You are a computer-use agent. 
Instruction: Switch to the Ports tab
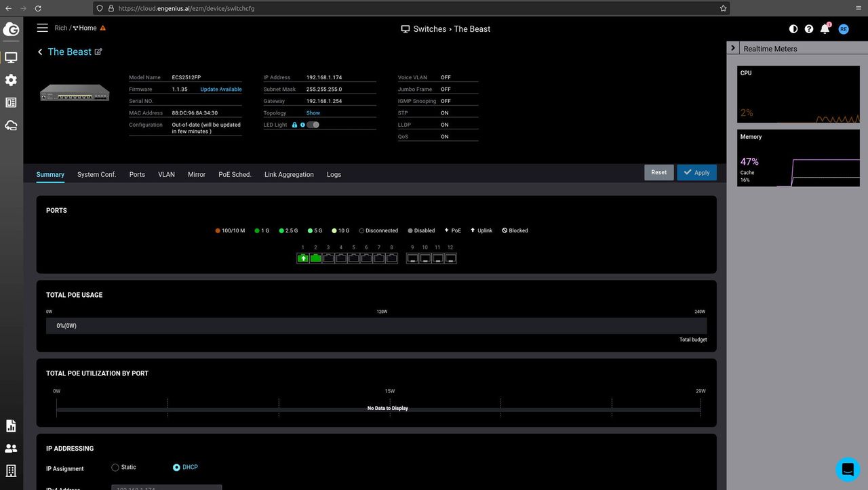click(137, 175)
